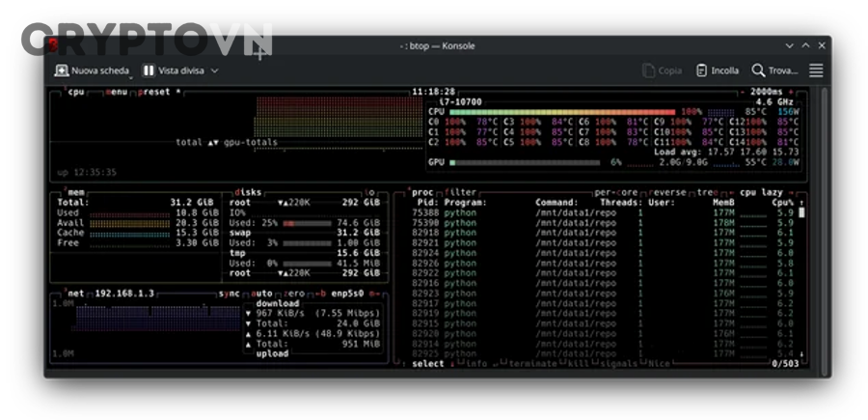
Task: Select python process with PID 82918
Action: 602,233
